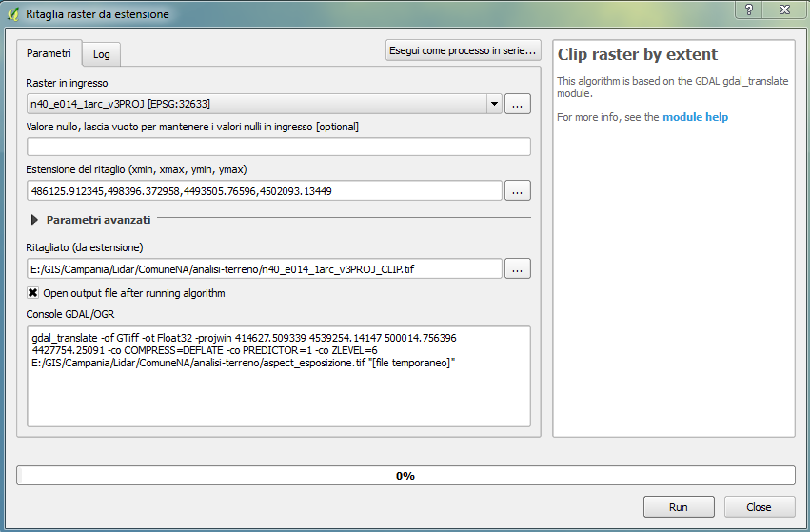Viewport: 810px width, 532px height.
Task: Switch to the Log tab
Action: tap(102, 54)
